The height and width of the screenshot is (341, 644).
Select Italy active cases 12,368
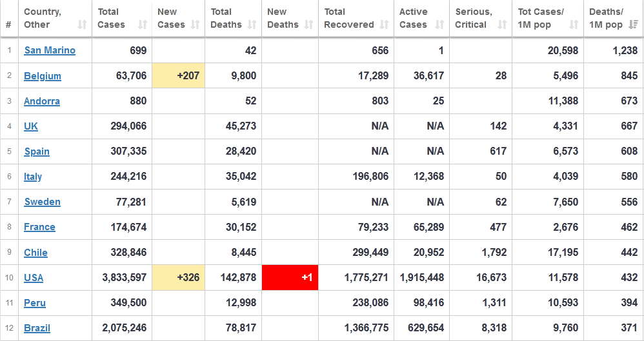click(428, 177)
